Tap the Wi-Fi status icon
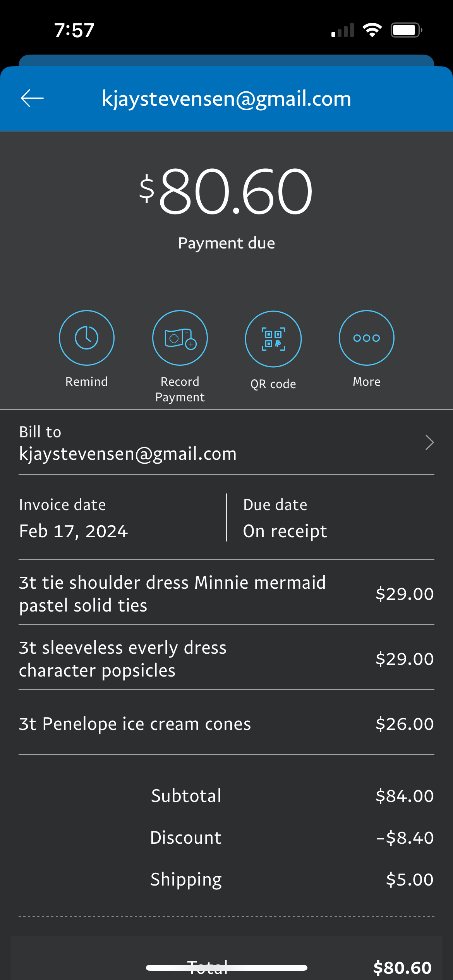Screen dimensions: 453x980 (372, 30)
